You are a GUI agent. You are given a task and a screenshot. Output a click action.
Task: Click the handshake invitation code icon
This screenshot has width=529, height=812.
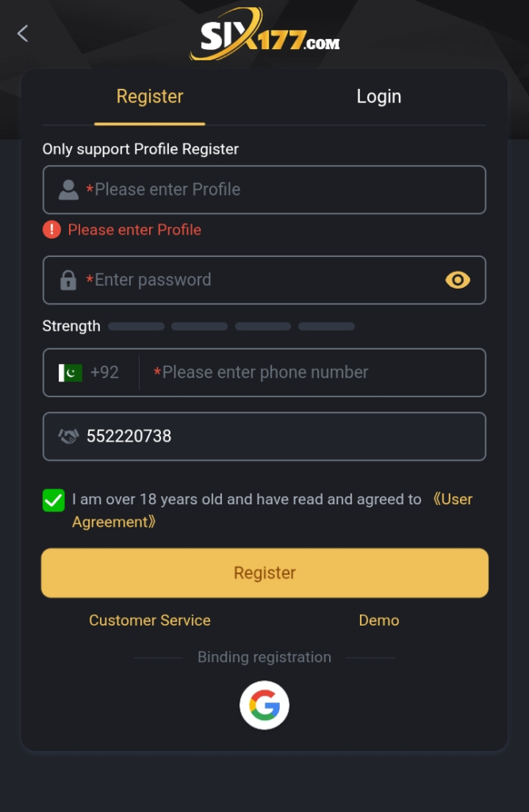(x=67, y=436)
